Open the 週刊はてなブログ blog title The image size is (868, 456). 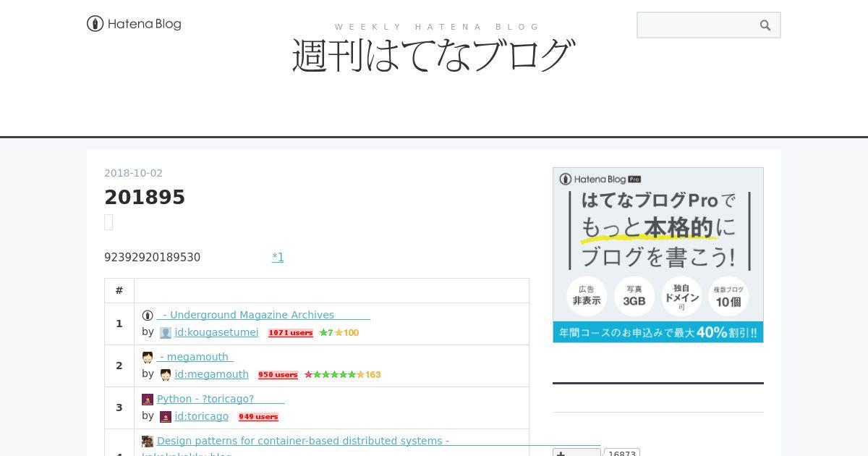[433, 55]
